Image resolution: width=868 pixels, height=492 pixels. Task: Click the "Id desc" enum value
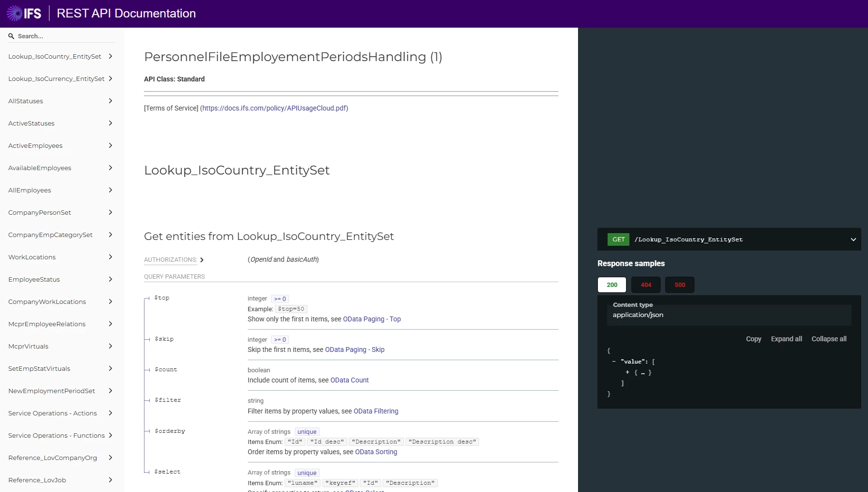(327, 442)
